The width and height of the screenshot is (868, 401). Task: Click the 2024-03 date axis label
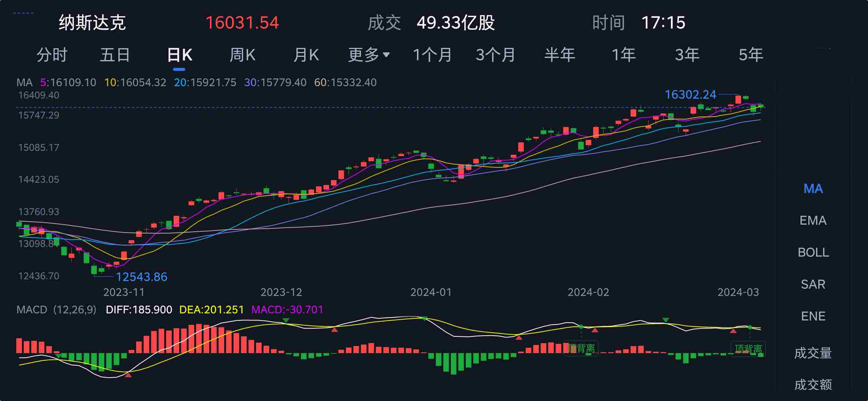click(x=738, y=292)
